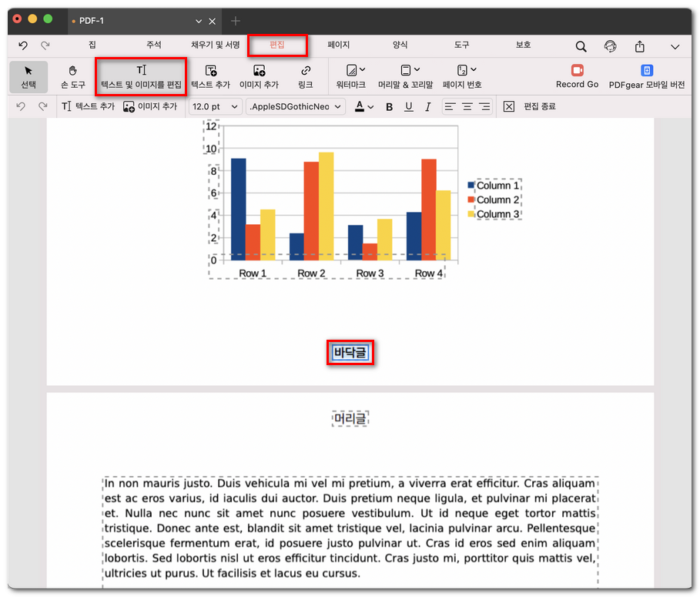Screen dimensions: 700x597
Task: Align text left
Action: [450, 107]
